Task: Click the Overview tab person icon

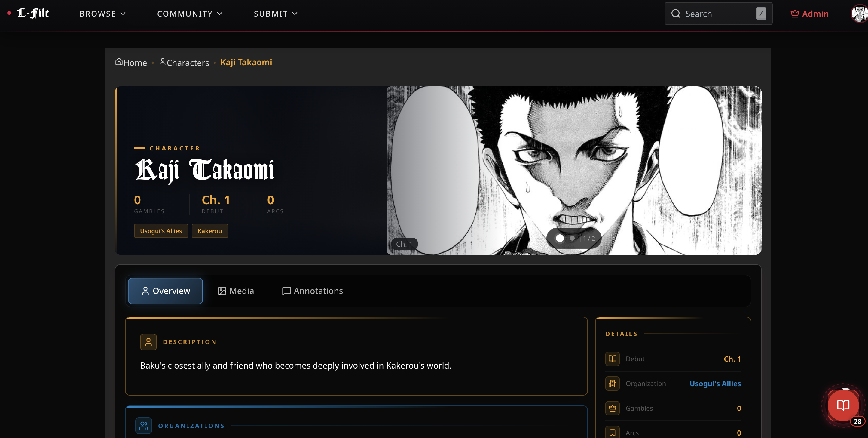Action: (x=145, y=291)
